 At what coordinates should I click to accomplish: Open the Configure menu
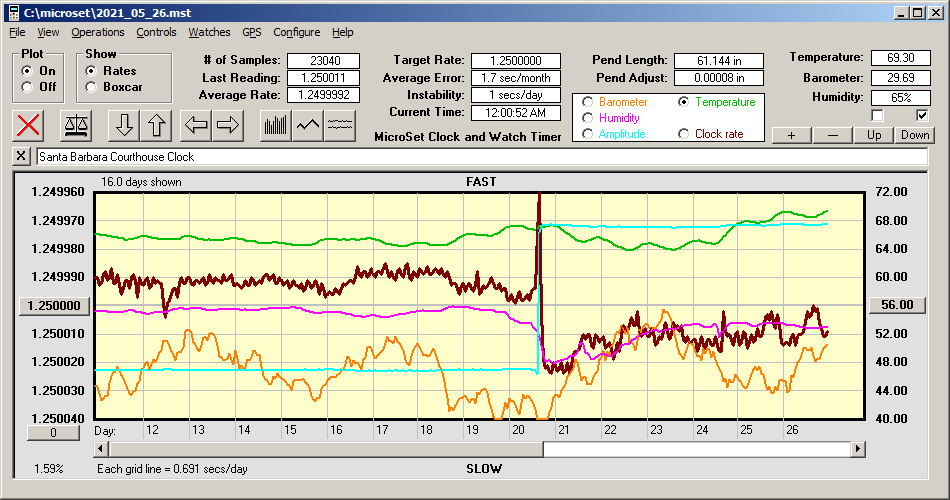(x=296, y=32)
